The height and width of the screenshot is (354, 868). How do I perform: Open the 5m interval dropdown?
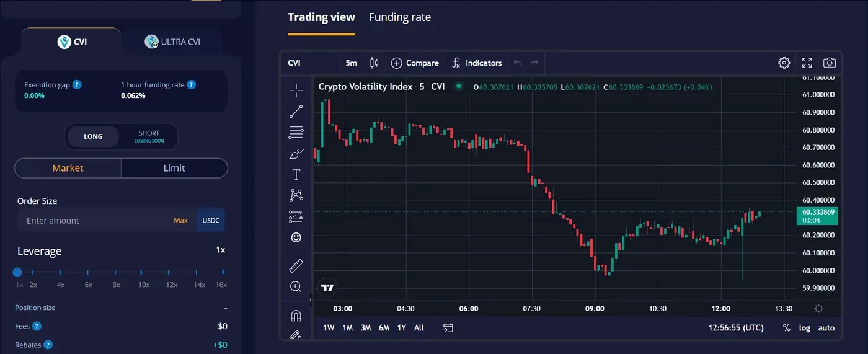click(352, 63)
